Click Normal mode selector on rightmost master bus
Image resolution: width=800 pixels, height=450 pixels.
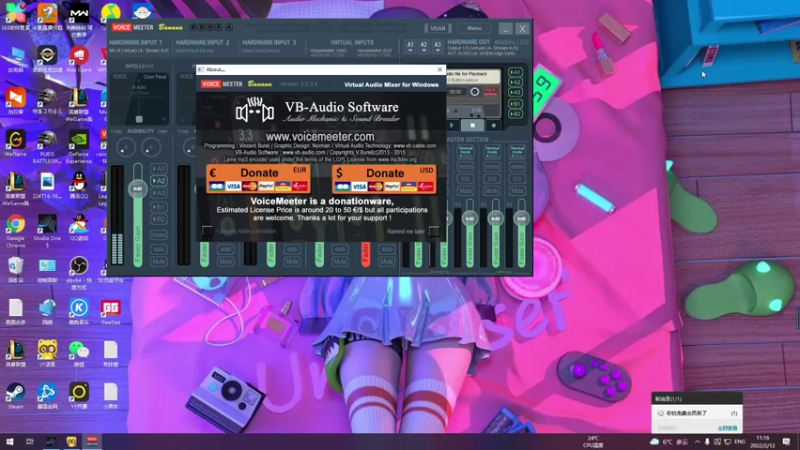coord(517,152)
